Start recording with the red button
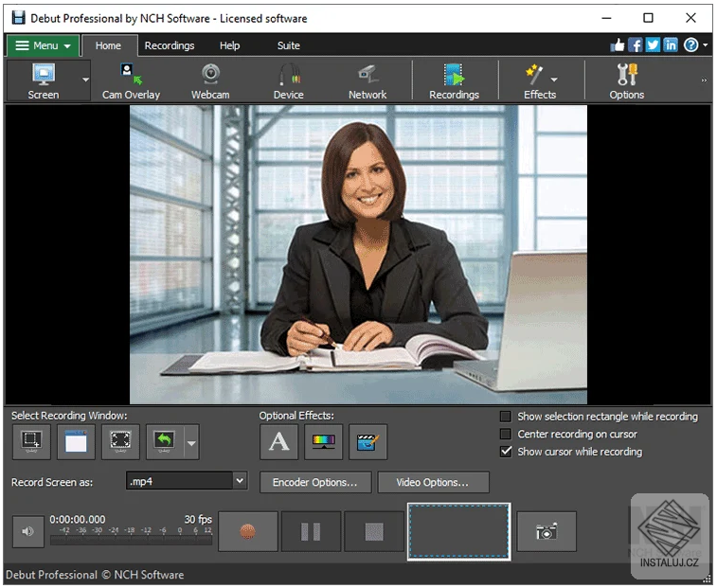 tap(248, 532)
